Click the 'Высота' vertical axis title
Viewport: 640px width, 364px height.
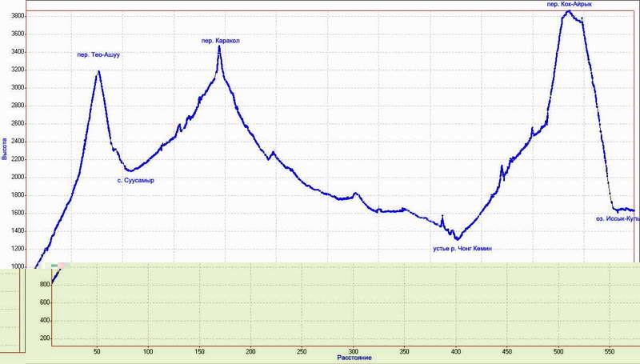point(5,149)
